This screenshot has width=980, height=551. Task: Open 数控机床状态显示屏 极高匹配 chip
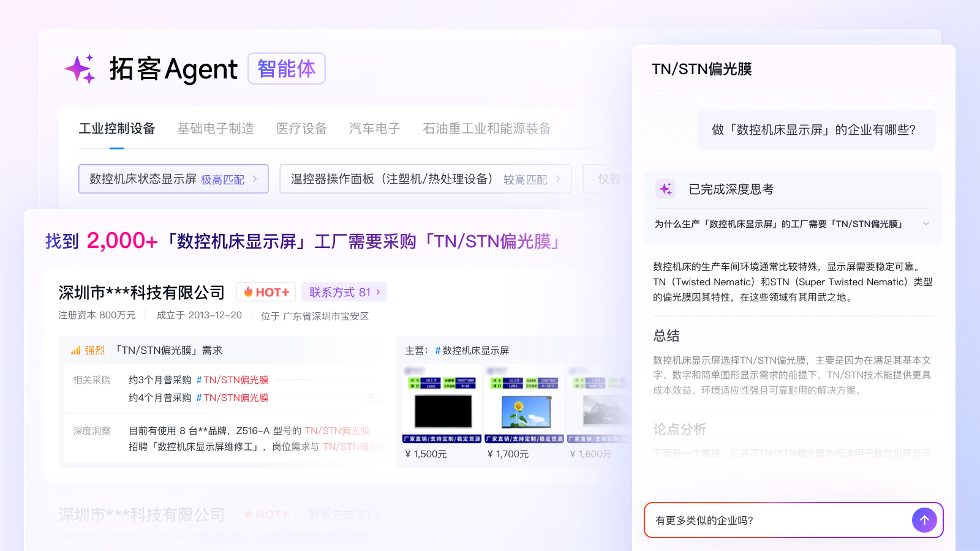pyautogui.click(x=173, y=179)
